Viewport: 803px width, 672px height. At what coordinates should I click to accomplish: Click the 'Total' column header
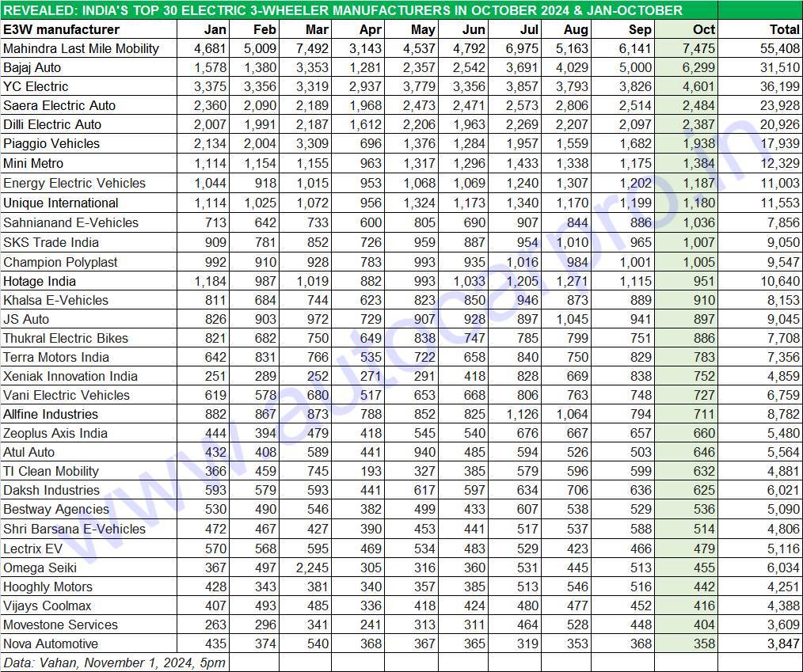coord(783,29)
